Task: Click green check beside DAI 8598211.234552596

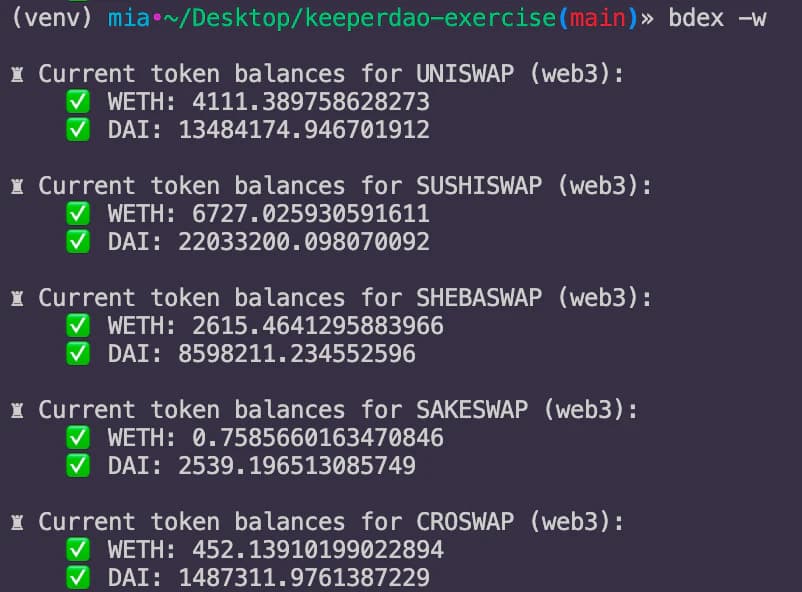Action: click(x=78, y=354)
